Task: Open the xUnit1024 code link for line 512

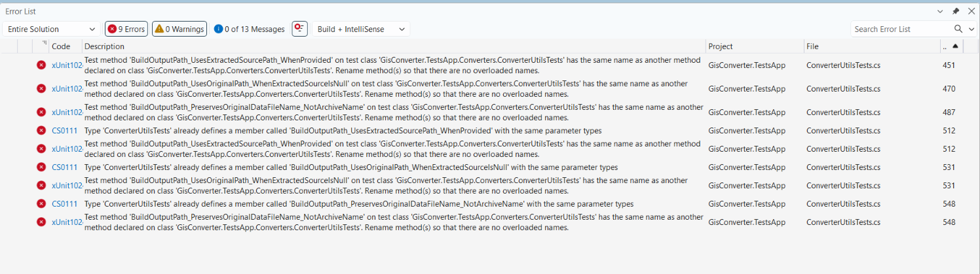Action: [x=67, y=149]
